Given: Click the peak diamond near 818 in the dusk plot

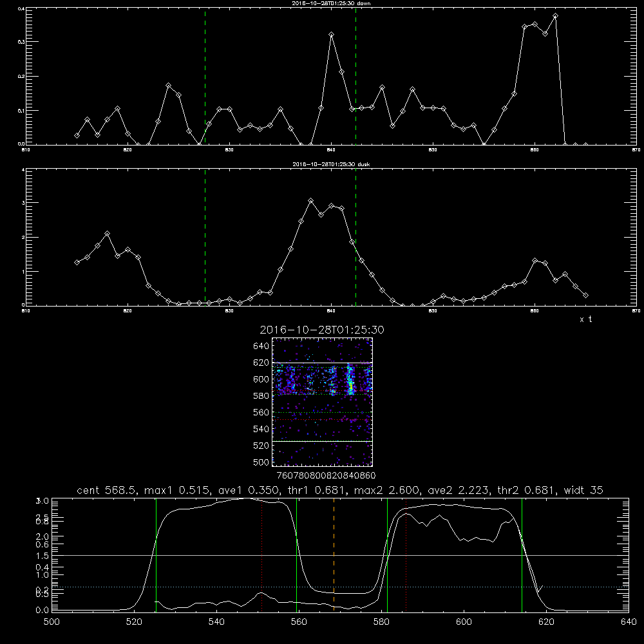Looking at the screenshot, I should point(107,233).
